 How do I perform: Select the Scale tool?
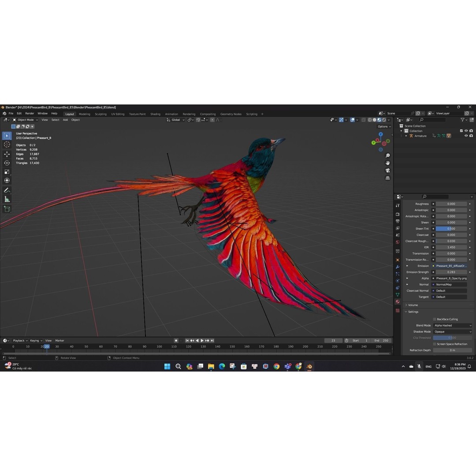(7, 172)
